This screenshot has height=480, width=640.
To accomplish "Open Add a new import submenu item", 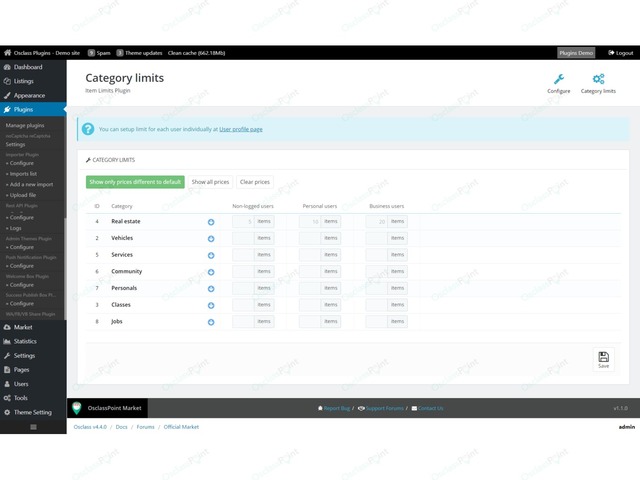I will tap(29, 184).
